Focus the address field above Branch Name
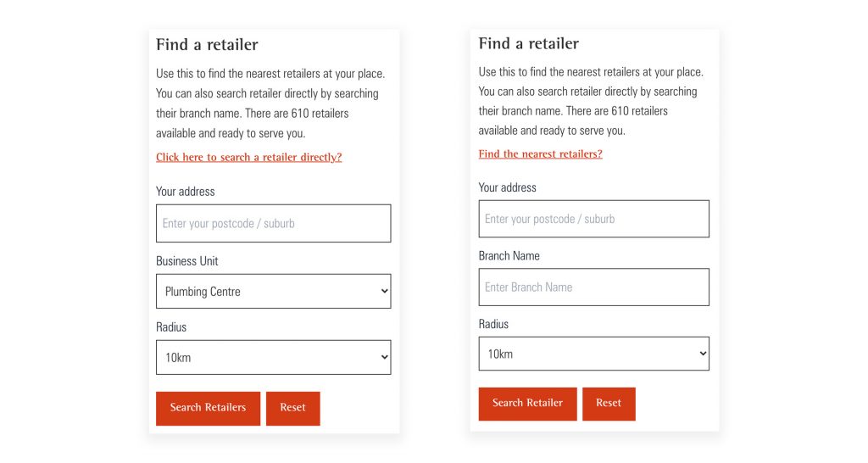 593,219
